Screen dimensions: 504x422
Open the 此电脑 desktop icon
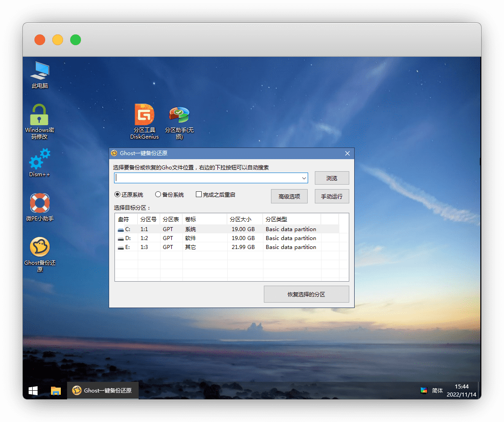tap(40, 71)
